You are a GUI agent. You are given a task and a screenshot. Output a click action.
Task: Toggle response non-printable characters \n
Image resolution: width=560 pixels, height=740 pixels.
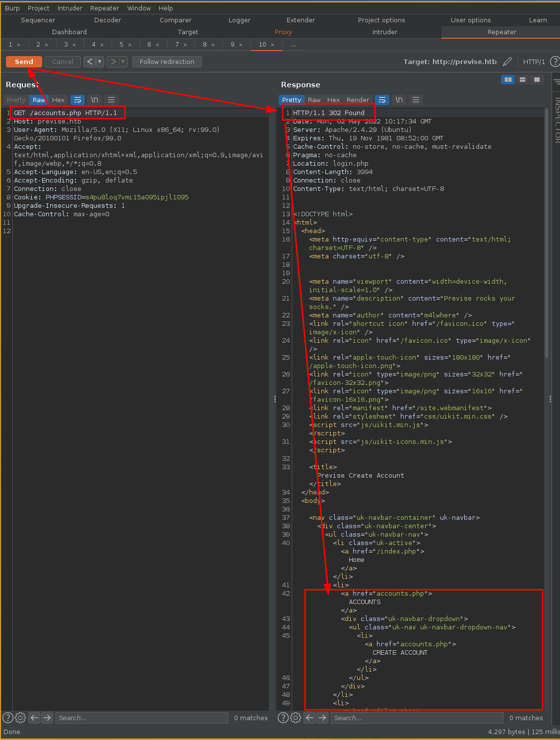tap(399, 100)
